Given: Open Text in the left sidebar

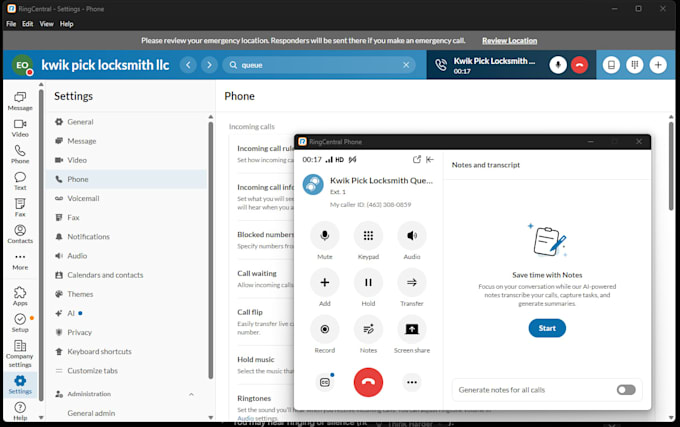Looking at the screenshot, I should pyautogui.click(x=20, y=181).
